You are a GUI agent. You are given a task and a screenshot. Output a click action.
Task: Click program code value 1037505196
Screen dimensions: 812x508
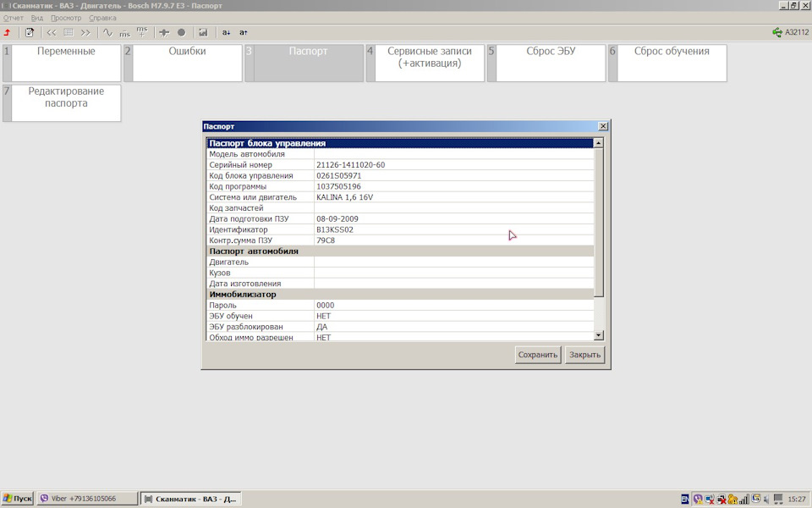[x=338, y=186]
